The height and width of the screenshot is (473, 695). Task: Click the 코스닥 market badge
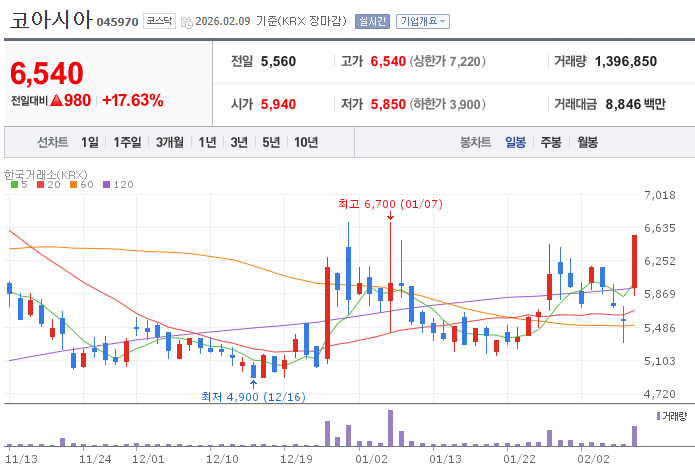pos(159,21)
